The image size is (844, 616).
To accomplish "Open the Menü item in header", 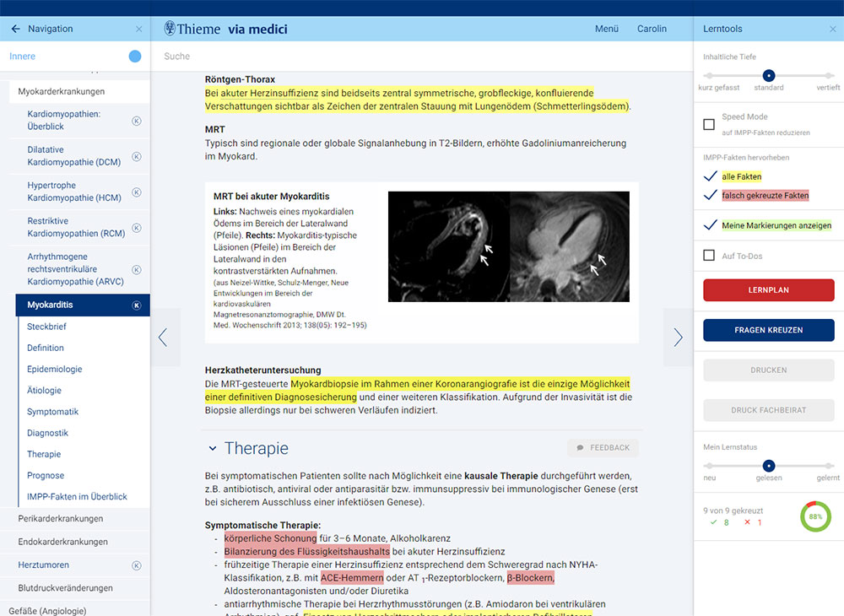I will (x=607, y=29).
